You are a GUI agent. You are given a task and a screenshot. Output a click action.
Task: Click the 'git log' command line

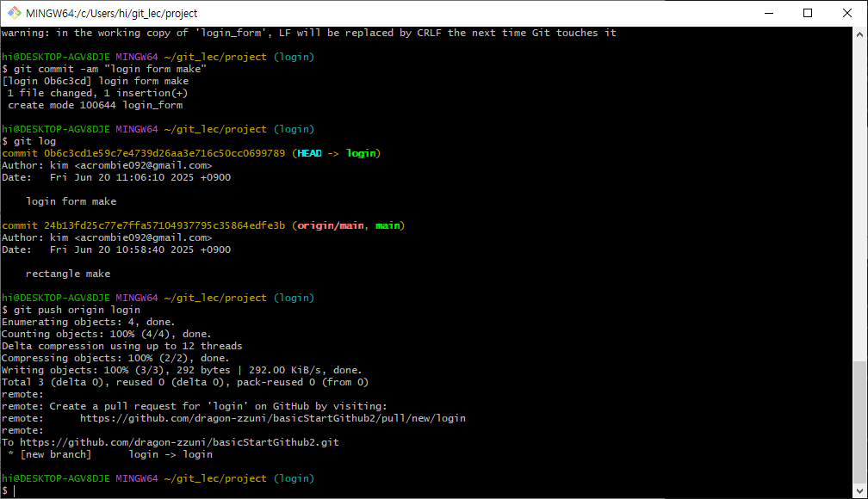click(34, 141)
